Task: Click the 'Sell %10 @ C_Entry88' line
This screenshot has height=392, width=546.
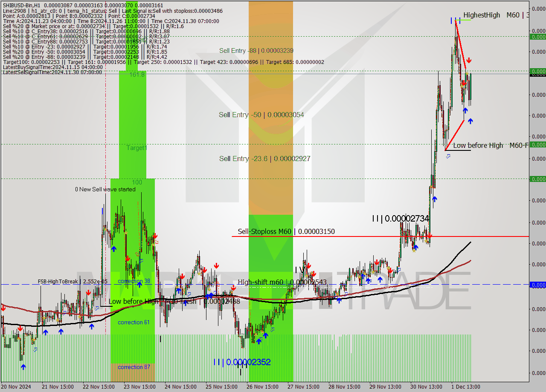Action: [86, 41]
